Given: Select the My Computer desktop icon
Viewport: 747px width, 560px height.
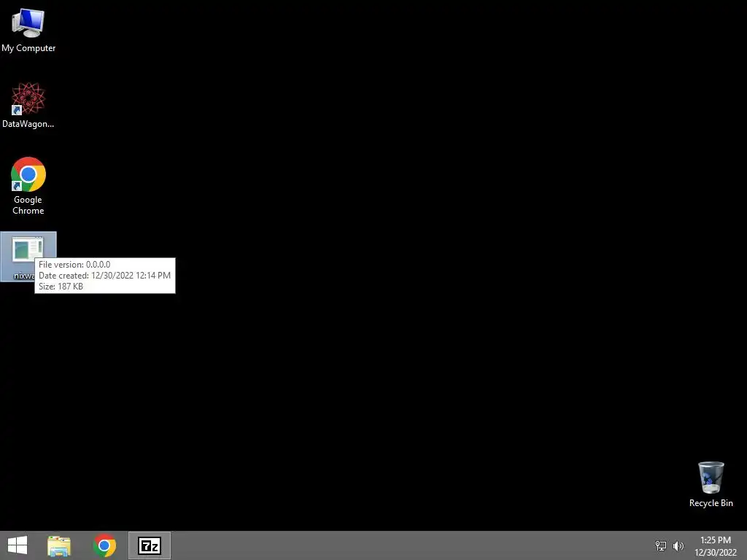Looking at the screenshot, I should point(28,30).
